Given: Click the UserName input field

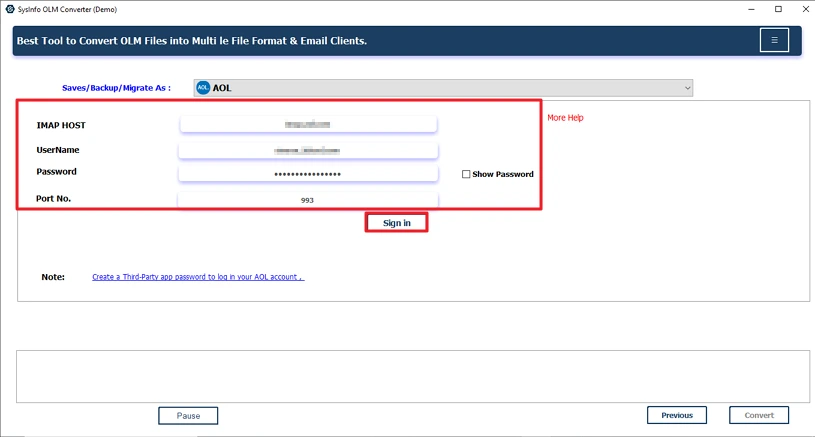Looking at the screenshot, I should pos(308,151).
